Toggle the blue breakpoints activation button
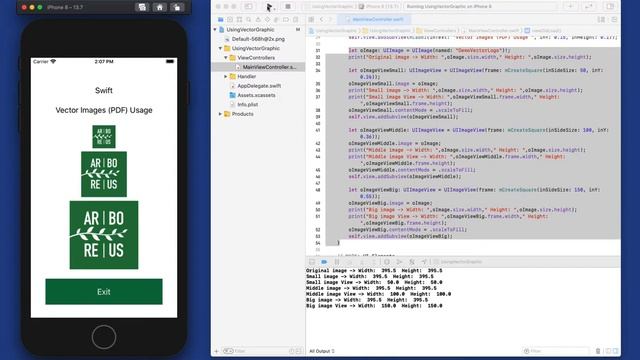This screenshot has width=640, height=360. click(324, 262)
